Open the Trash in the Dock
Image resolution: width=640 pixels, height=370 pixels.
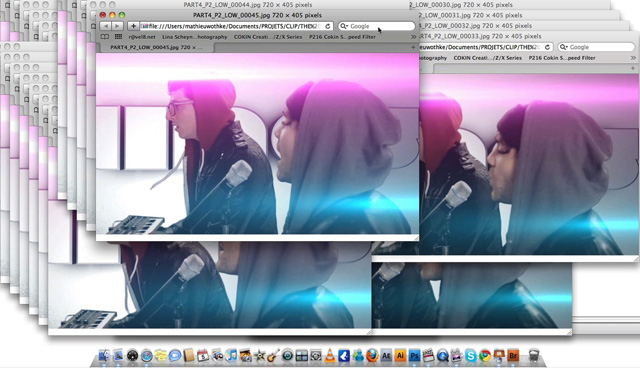point(533,356)
